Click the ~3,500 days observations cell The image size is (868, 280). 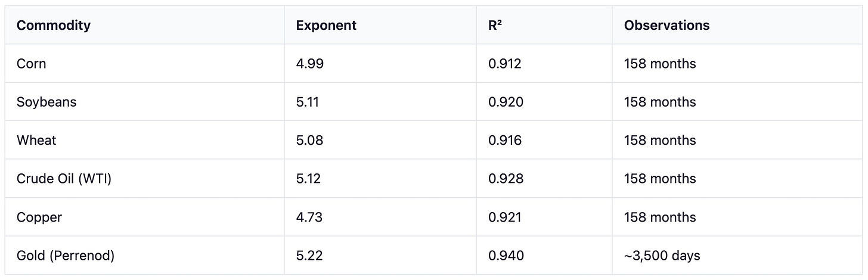pos(662,256)
